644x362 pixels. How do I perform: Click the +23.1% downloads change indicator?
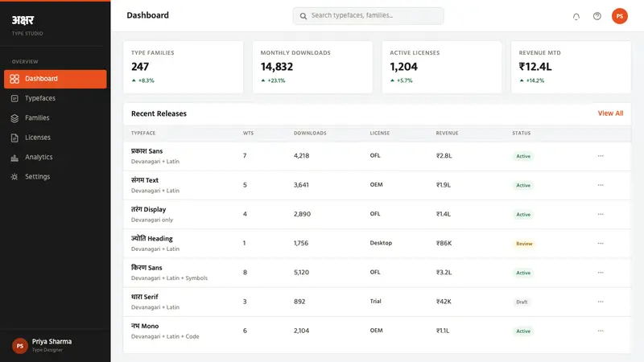(273, 81)
